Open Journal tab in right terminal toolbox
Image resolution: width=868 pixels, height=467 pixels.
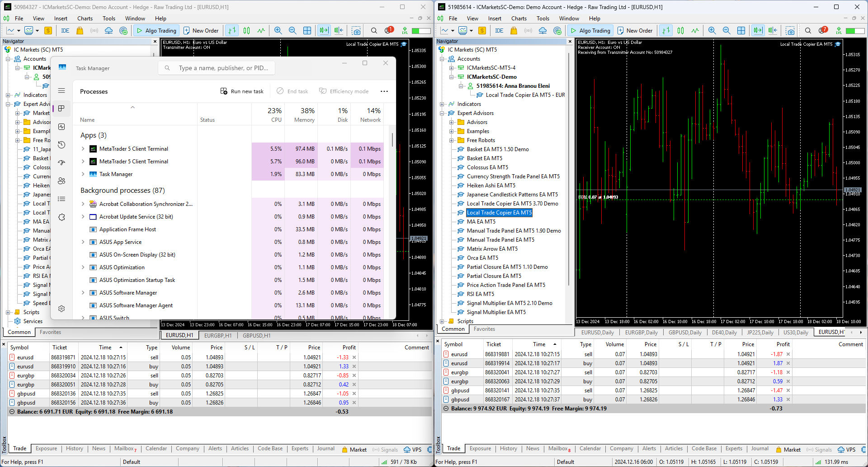click(759, 449)
